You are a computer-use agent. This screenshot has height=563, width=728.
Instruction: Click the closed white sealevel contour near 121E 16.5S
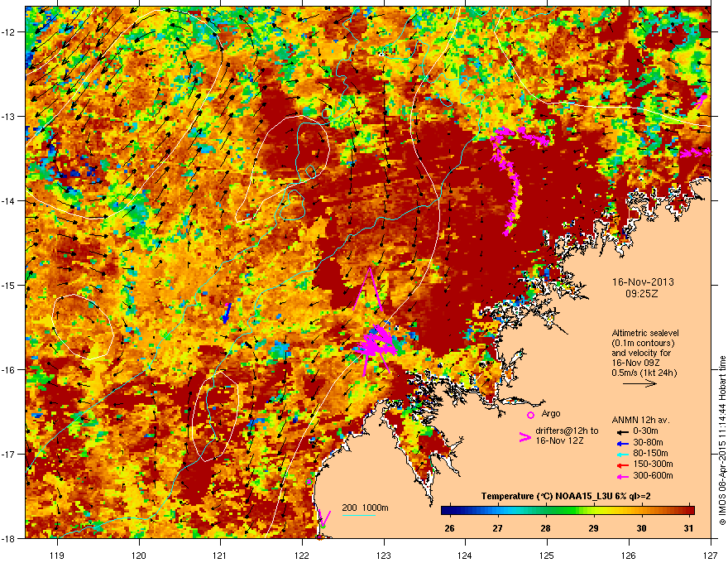pyautogui.click(x=215, y=416)
